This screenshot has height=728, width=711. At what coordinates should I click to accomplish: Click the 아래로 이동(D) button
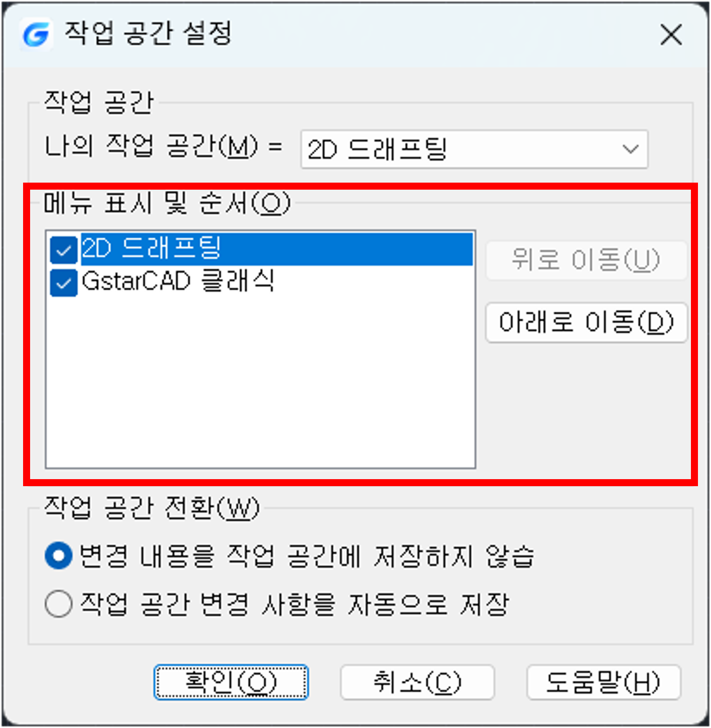[586, 323]
